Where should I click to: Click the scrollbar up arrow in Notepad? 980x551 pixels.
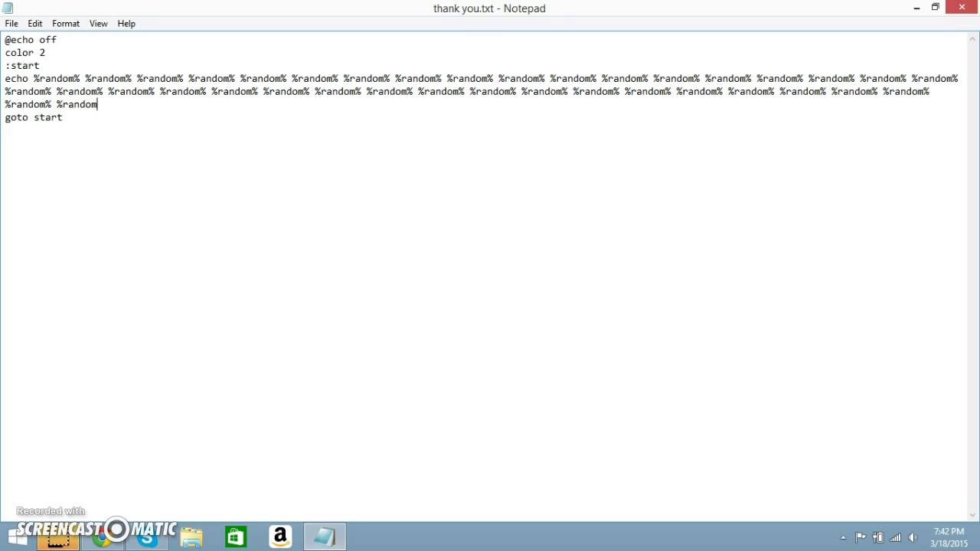pyautogui.click(x=973, y=38)
